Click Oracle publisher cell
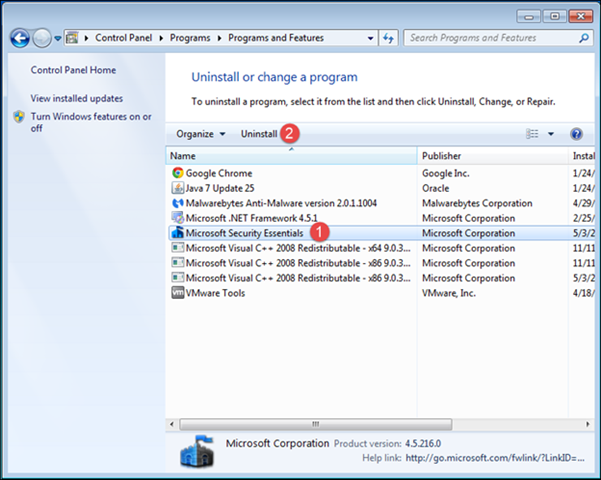 [435, 188]
